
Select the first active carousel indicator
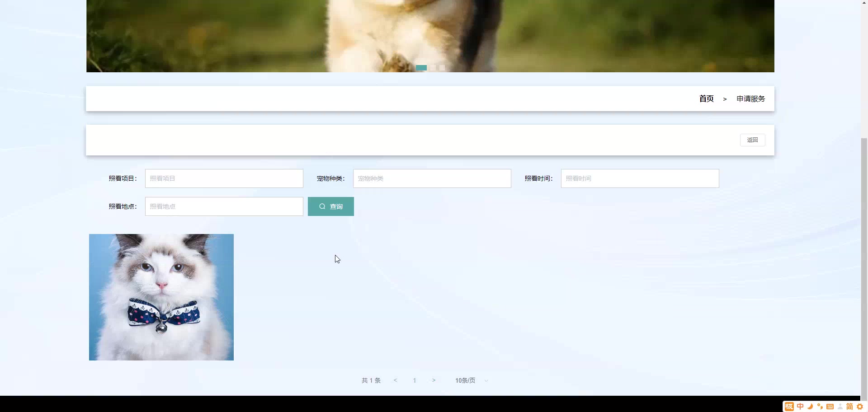pyautogui.click(x=421, y=68)
